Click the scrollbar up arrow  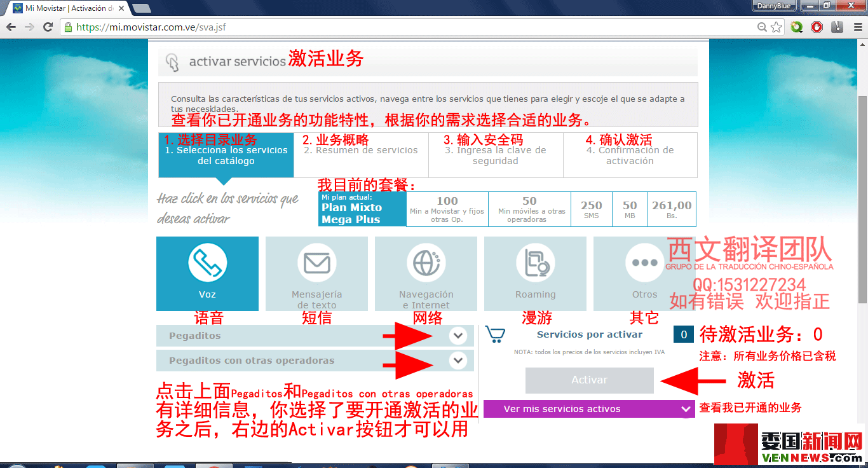coord(862,43)
